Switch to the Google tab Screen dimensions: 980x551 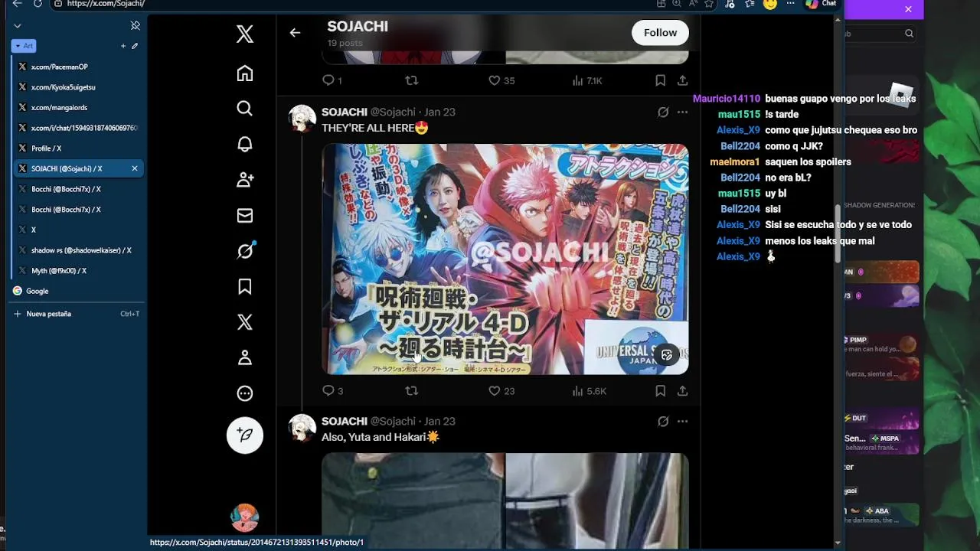pyautogui.click(x=77, y=291)
